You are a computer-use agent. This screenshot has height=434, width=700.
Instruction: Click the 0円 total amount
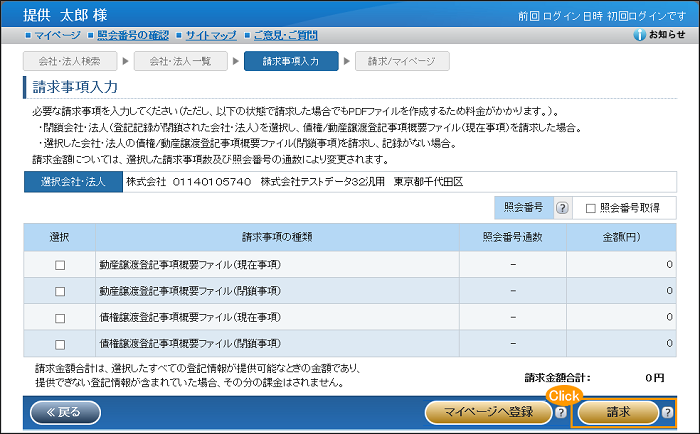[654, 378]
